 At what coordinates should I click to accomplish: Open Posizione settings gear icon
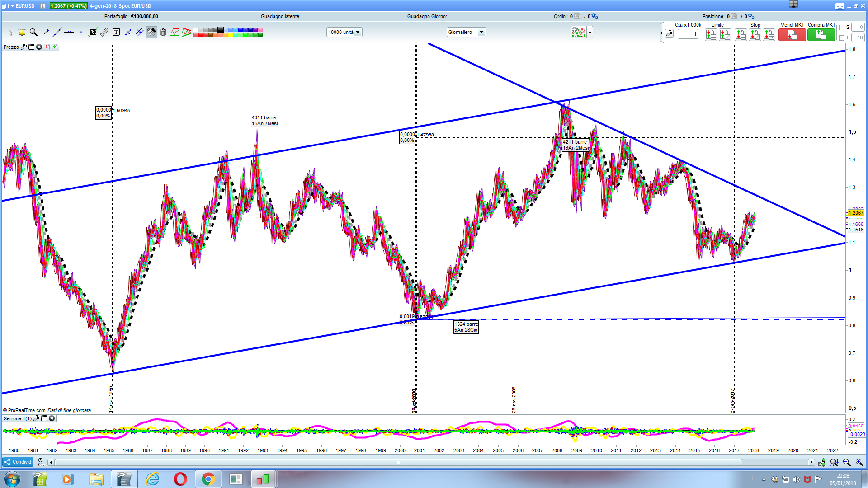click(x=751, y=16)
